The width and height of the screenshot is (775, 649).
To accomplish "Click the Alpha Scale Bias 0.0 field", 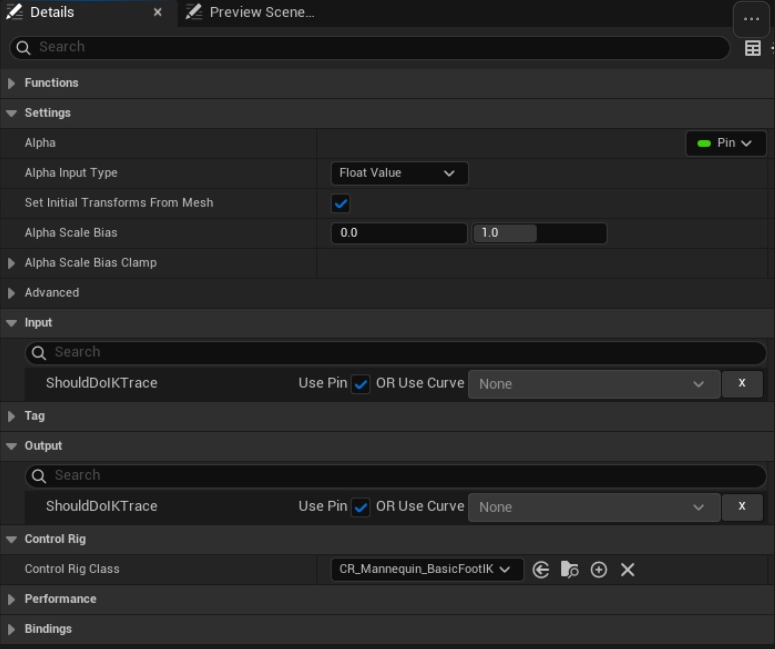I will [x=399, y=233].
